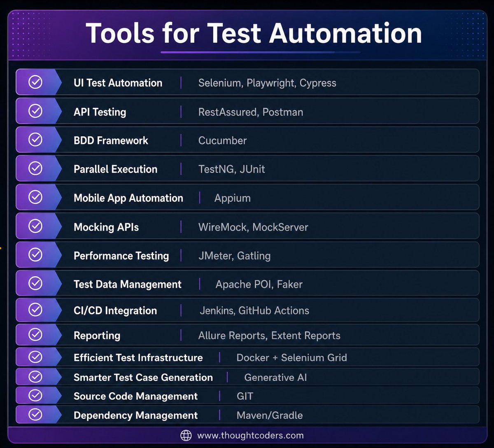494x448 pixels.
Task: Select the 'Dependency Management' label
Action: (x=135, y=415)
